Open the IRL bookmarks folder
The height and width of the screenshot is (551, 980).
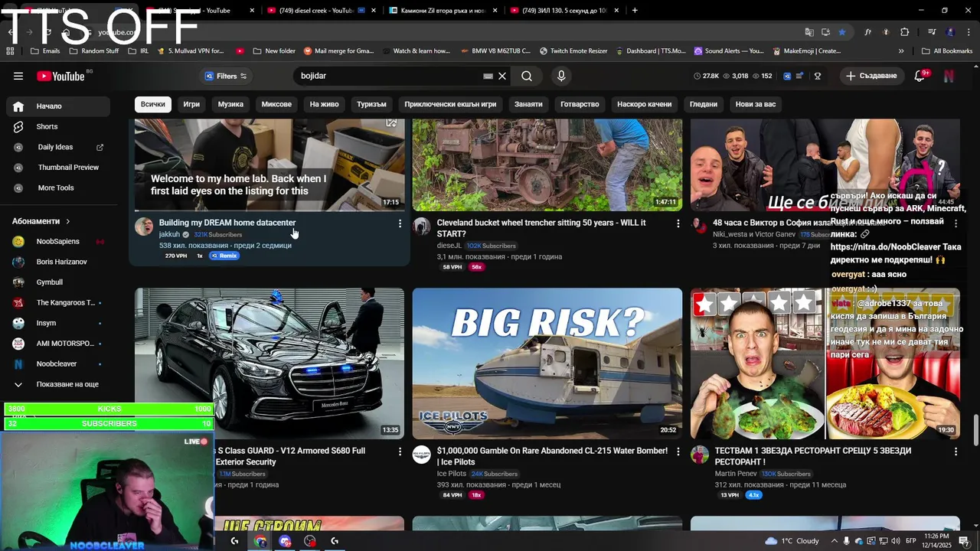click(139, 51)
